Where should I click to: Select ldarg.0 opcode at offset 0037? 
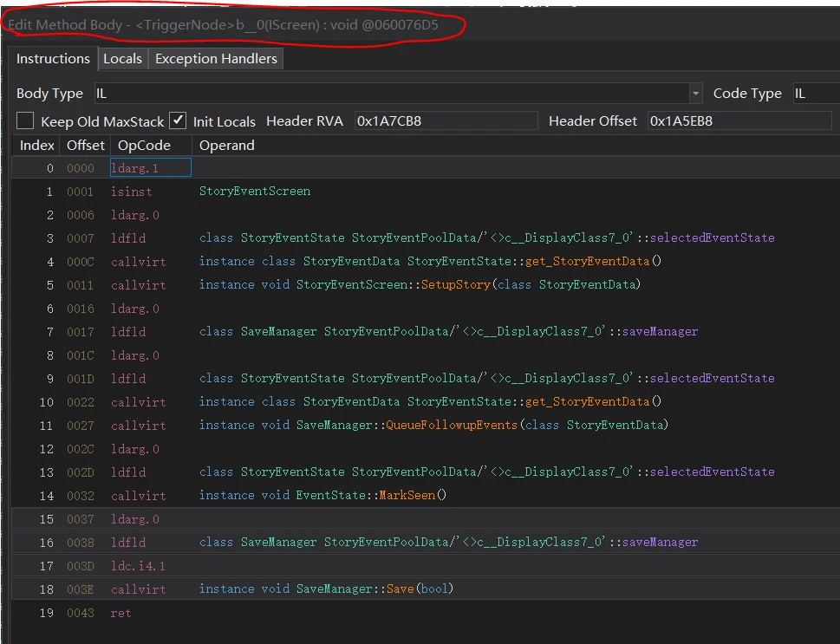135,519
